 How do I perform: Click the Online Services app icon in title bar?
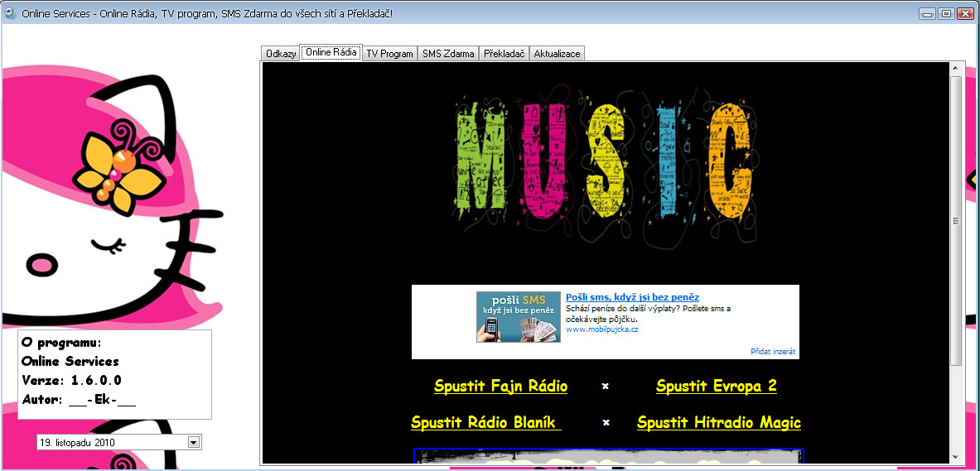(10, 12)
